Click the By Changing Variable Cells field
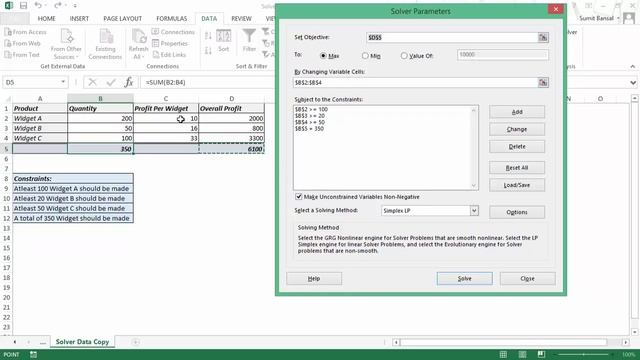The height and width of the screenshot is (360, 640). (416, 82)
